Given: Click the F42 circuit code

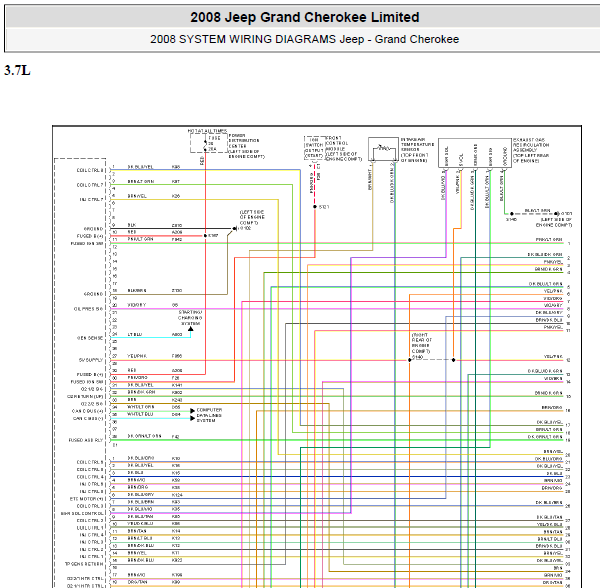Looking at the screenshot, I should coord(175,437).
